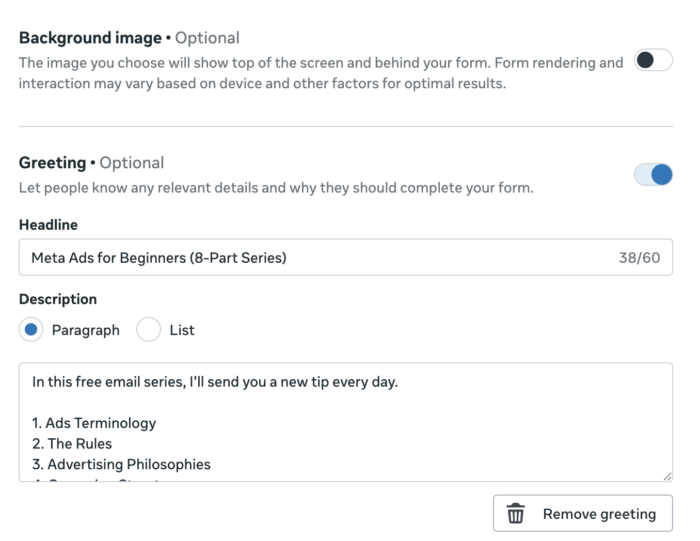The image size is (700, 541).
Task: Click the trash can icon
Action: (x=516, y=513)
